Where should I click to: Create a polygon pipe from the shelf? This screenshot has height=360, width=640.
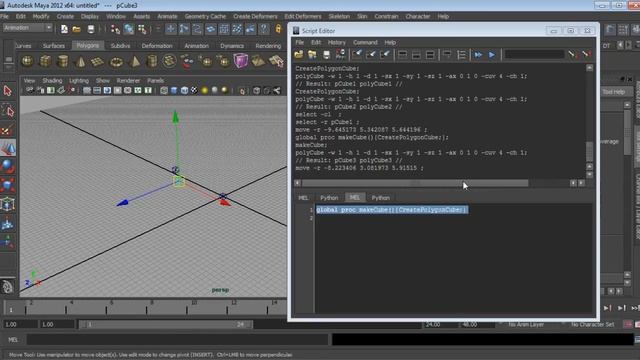click(x=152, y=62)
